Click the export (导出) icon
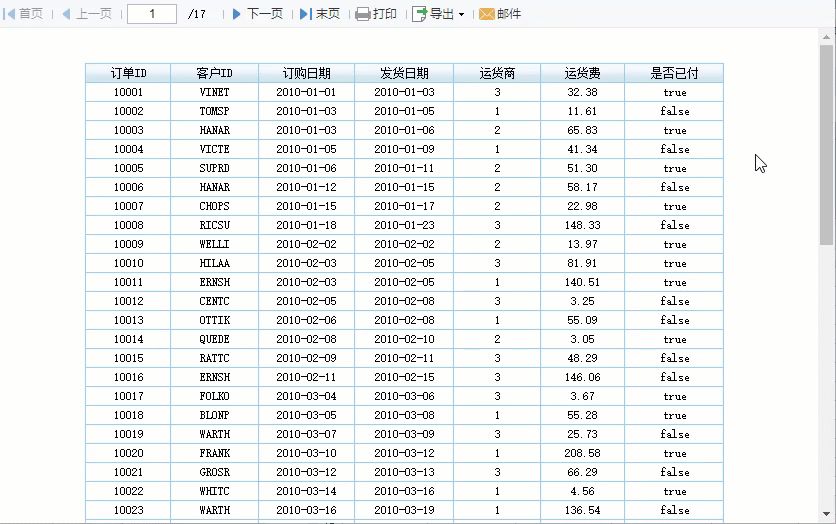The image size is (836, 524). point(420,14)
